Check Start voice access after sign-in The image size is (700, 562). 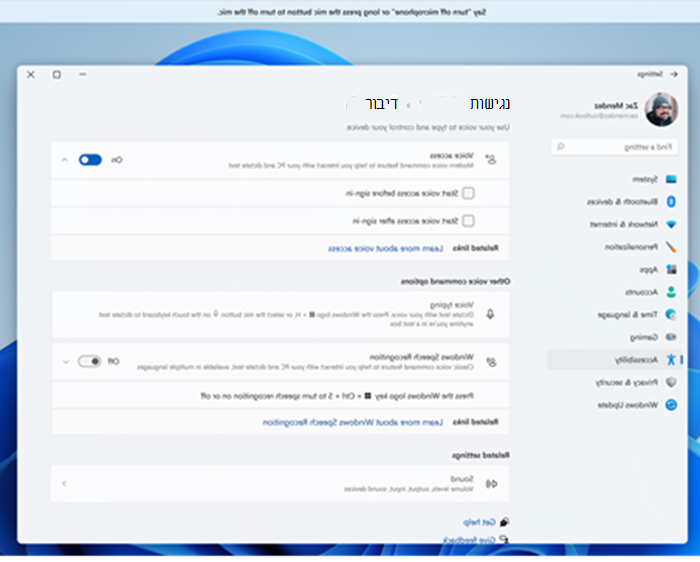(x=468, y=221)
